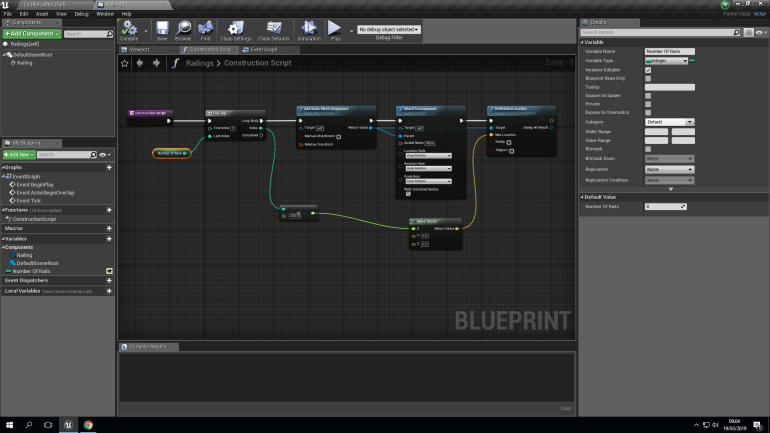Screen dimensions: 770x433
Task: Click Railings breadcrumb link
Action: coord(199,63)
